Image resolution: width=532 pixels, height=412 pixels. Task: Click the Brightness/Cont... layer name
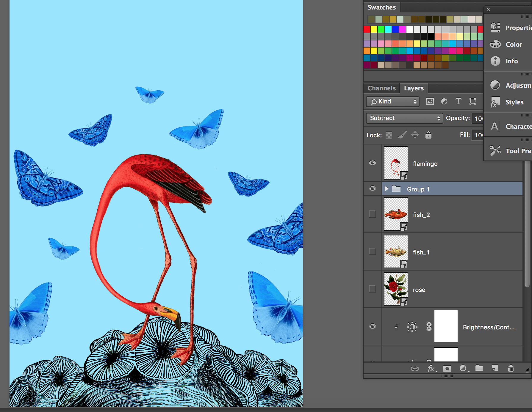pos(489,327)
